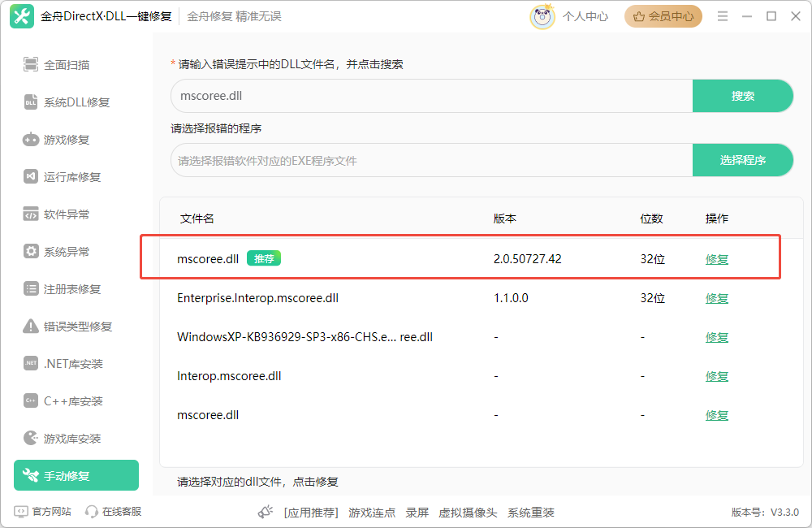
Task: Select file name Enterprise.Interop.mscoree.dll
Action: 258,298
